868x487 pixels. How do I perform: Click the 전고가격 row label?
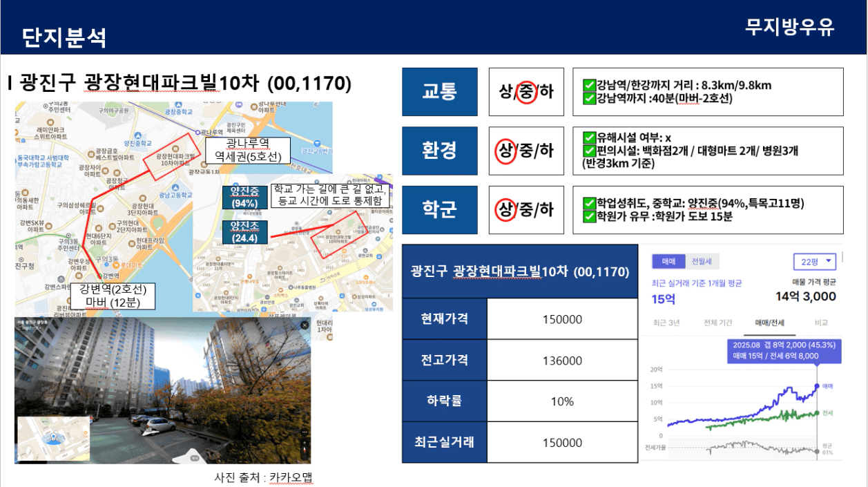445,361
